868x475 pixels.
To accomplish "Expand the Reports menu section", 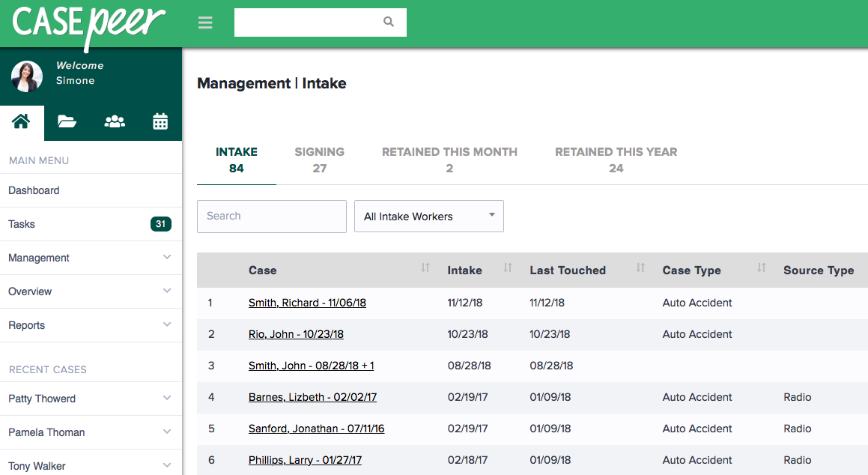I will tap(91, 325).
